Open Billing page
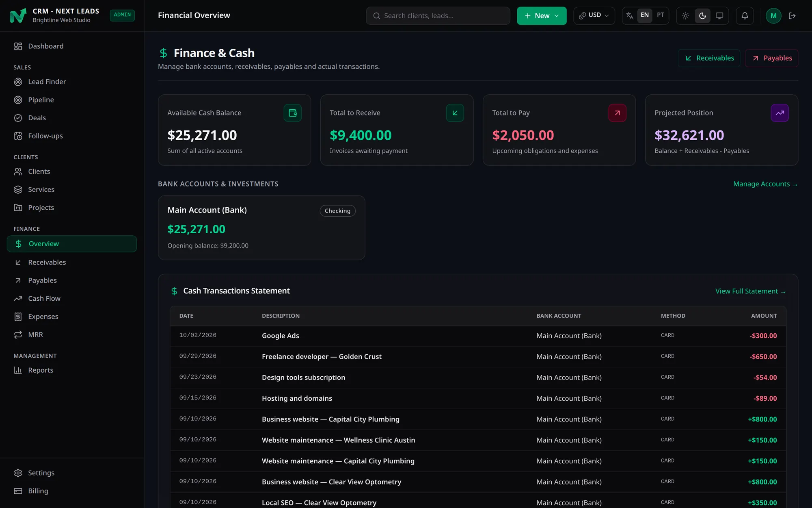 tap(72, 491)
